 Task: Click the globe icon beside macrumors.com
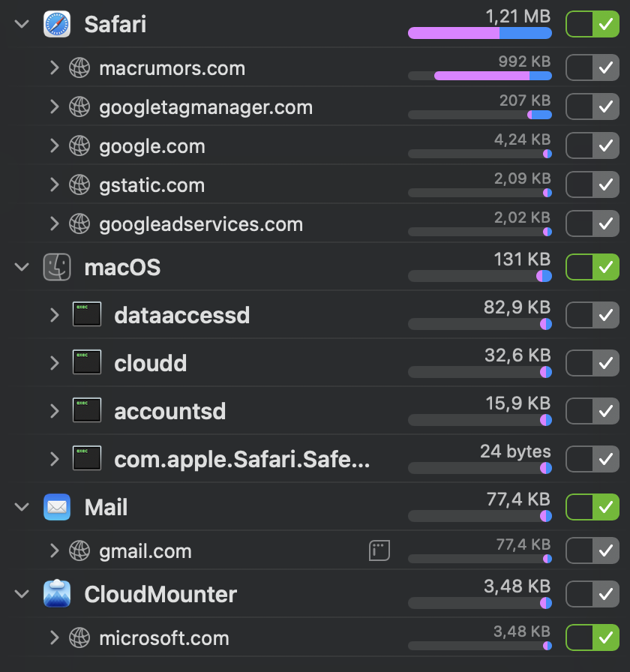(x=79, y=68)
